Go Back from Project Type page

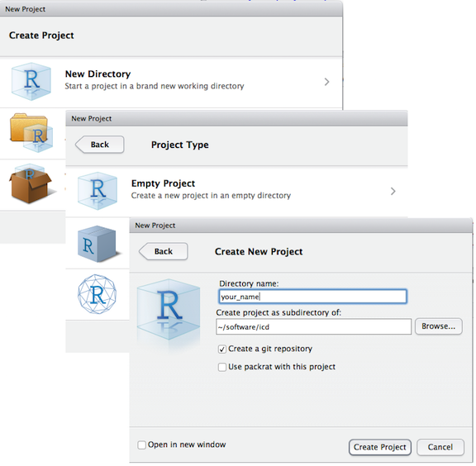(99, 145)
